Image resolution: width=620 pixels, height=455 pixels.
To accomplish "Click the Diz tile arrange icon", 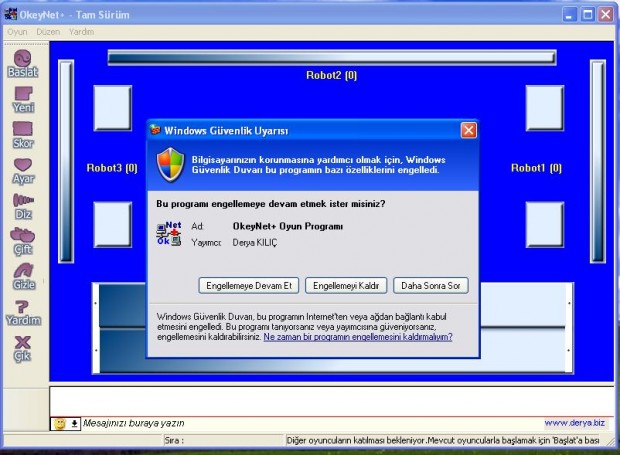I will click(x=23, y=206).
